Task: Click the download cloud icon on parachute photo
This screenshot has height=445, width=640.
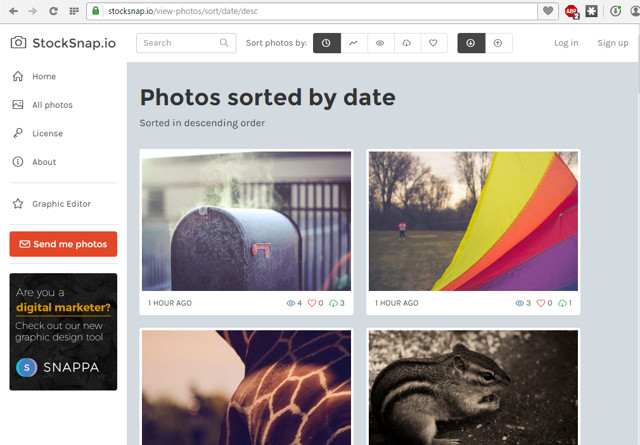Action: (x=562, y=303)
